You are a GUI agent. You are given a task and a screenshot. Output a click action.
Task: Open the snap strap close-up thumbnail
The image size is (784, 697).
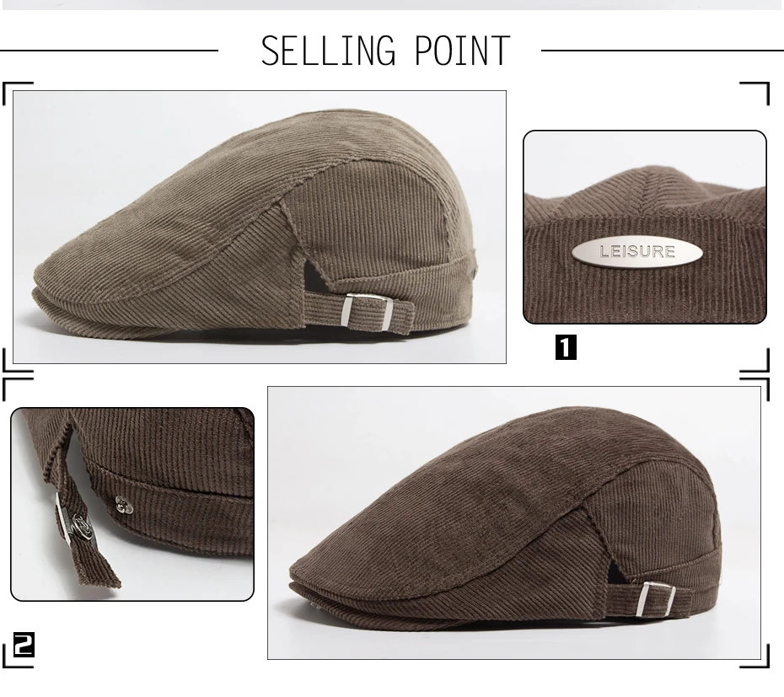(x=132, y=504)
